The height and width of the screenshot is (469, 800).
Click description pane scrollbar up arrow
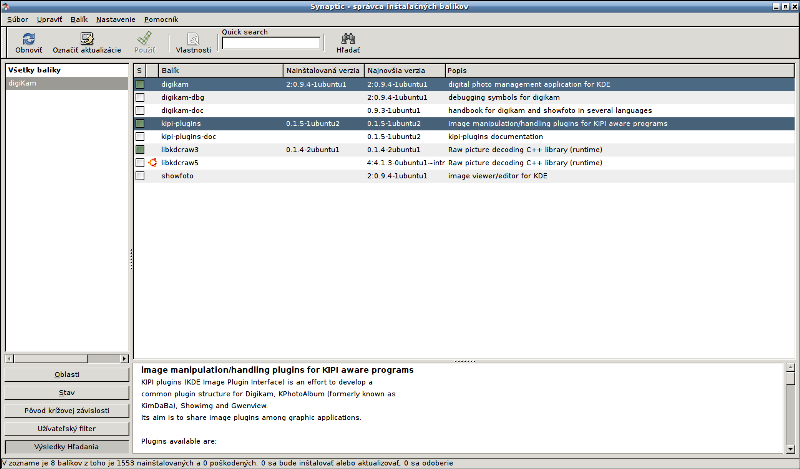coord(790,367)
